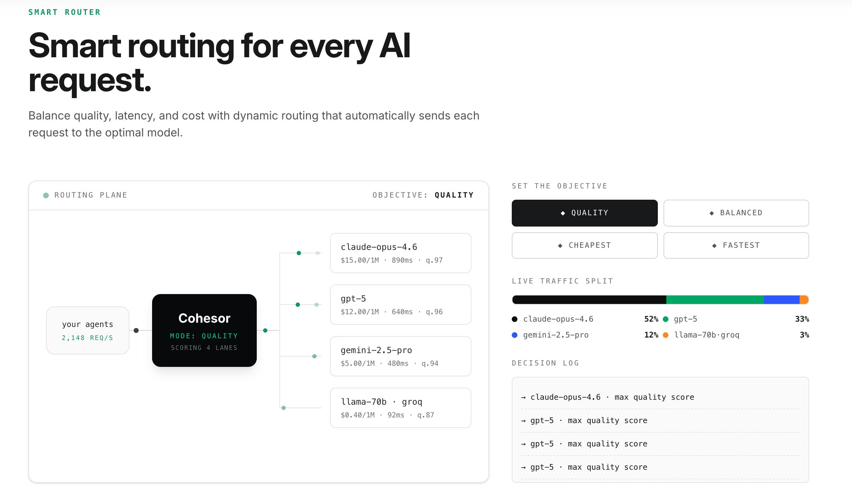This screenshot has height=504, width=852.
Task: Click the green segment of traffic split bar
Action: pyautogui.click(x=715, y=300)
